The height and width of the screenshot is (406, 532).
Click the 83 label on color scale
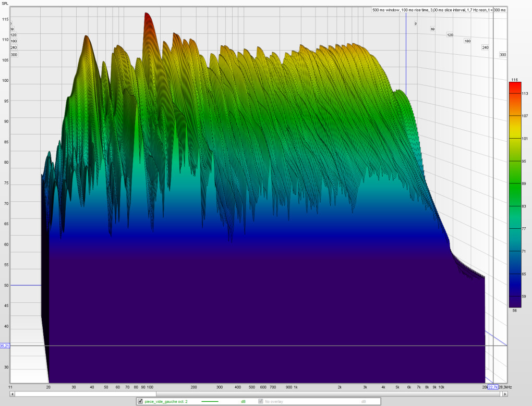pos(524,206)
